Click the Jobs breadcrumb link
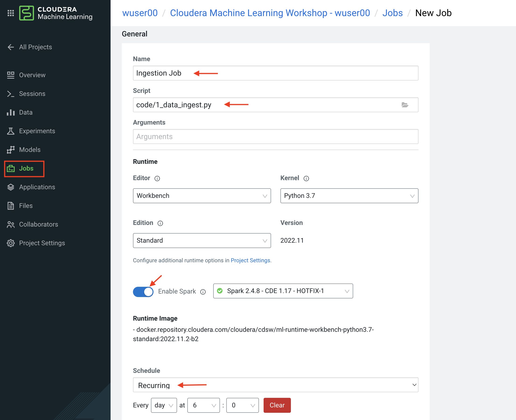The width and height of the screenshot is (516, 420). pos(392,13)
